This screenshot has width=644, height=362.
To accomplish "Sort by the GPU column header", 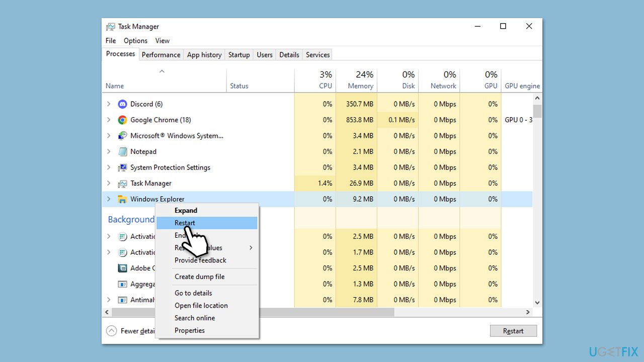I will click(480, 80).
